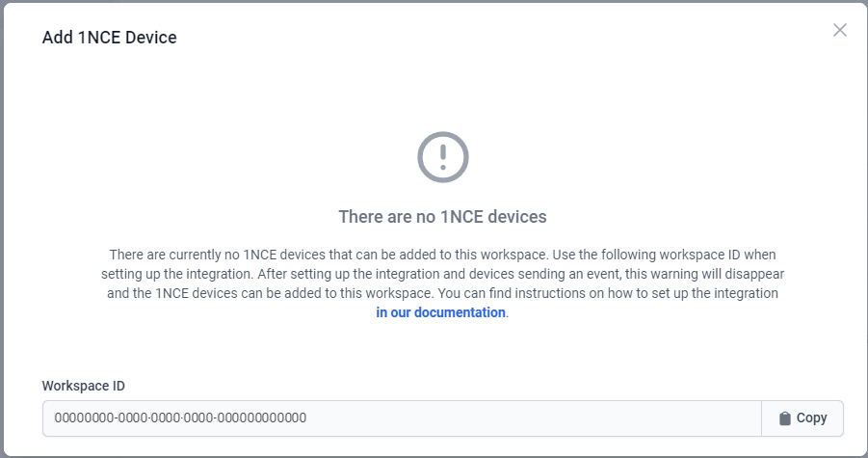Click the exclamation mark inside the circle
The image size is (868, 458).
443,154
